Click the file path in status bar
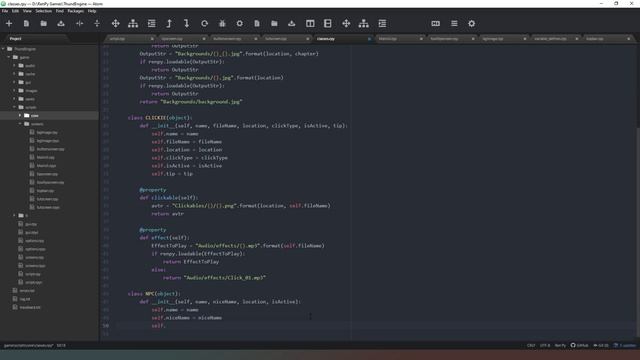The width and height of the screenshot is (640, 360). click(29, 345)
